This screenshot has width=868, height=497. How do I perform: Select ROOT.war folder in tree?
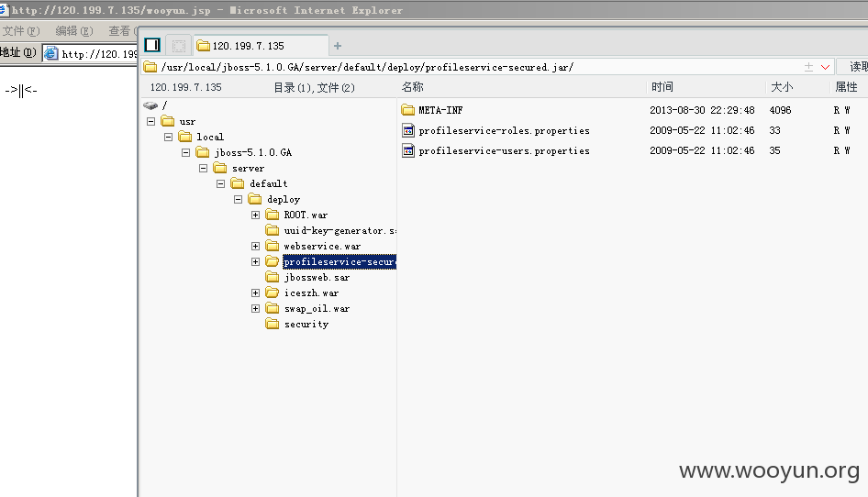coord(306,215)
